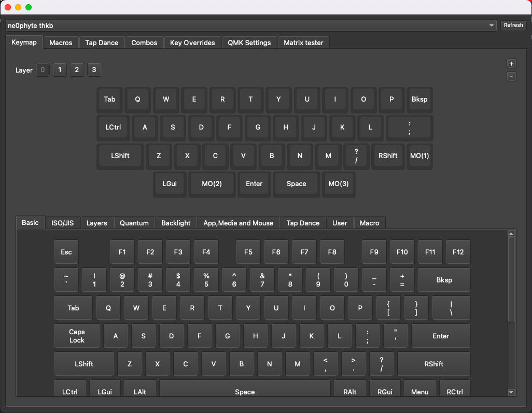Activate layer 3

pos(94,69)
